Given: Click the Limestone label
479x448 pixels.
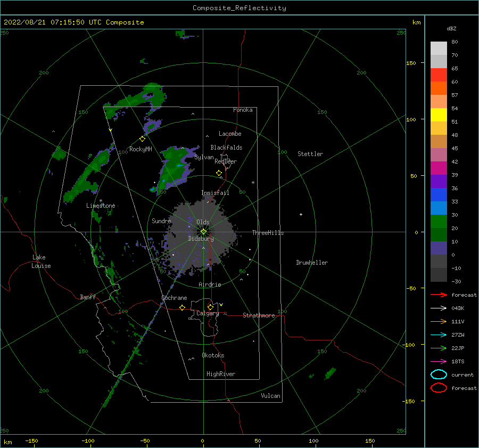Looking at the screenshot, I should pyautogui.click(x=101, y=206).
